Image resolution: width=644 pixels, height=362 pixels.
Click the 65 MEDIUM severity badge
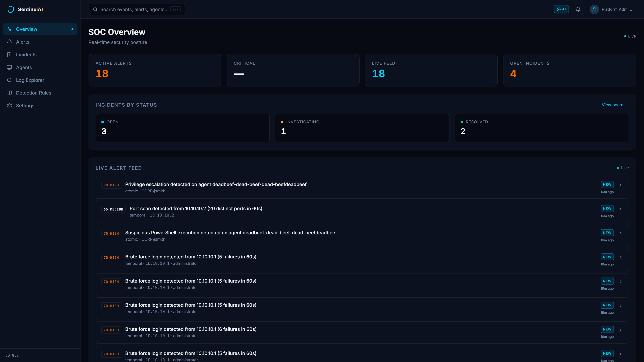[113, 209]
